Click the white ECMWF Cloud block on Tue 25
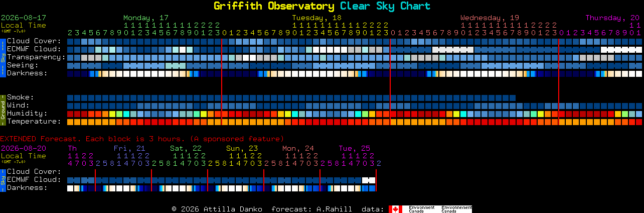Viewport: 644px width, 213px height. (x=369, y=180)
